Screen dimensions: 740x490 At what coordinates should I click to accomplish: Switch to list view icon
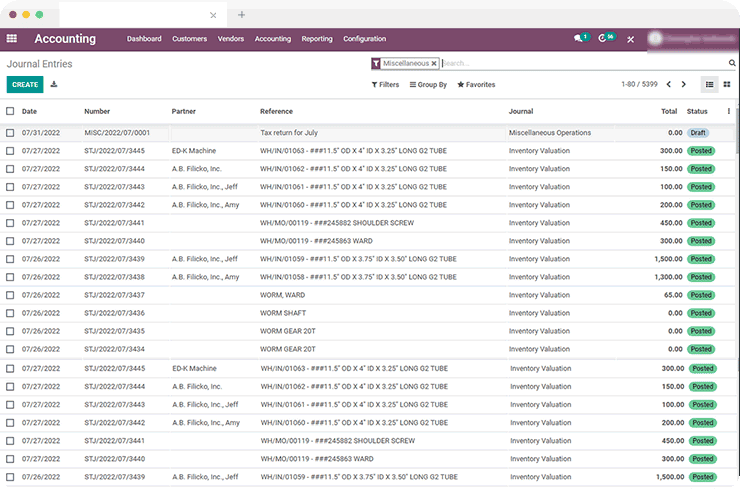709,84
